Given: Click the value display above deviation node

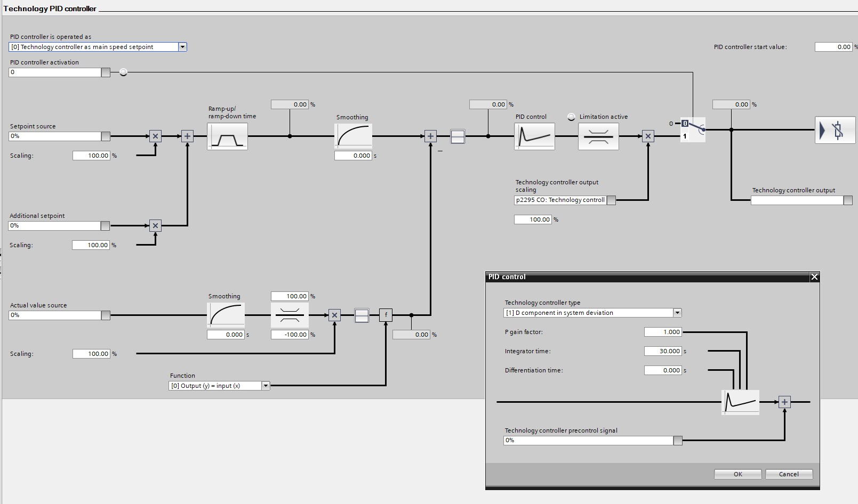Looking at the screenshot, I should [x=488, y=104].
